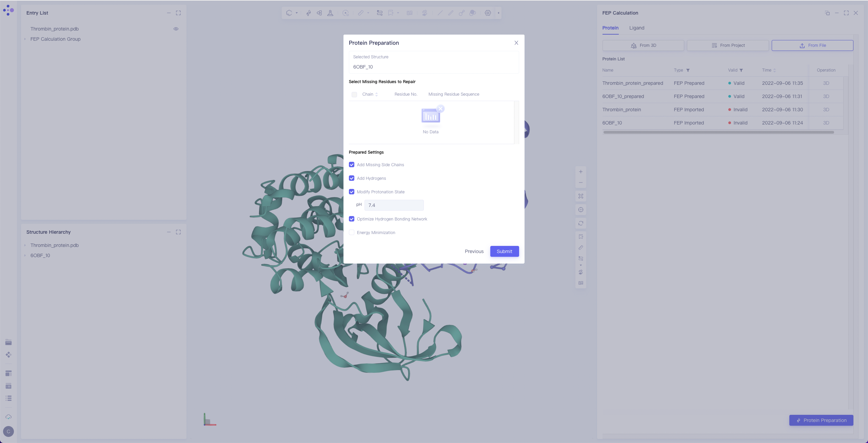The image size is (868, 443).
Task: Open the Valid column filter
Action: pyautogui.click(x=741, y=70)
